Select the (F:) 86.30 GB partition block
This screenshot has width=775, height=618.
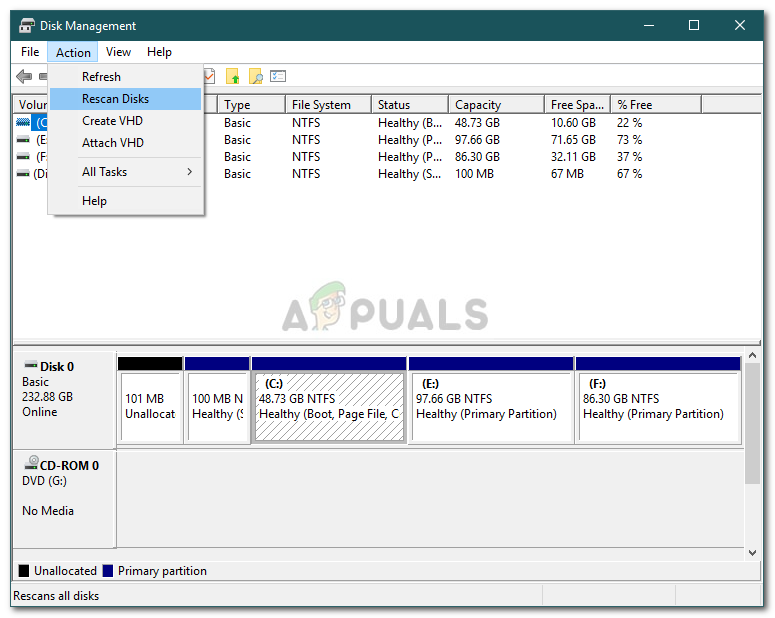pyautogui.click(x=658, y=399)
